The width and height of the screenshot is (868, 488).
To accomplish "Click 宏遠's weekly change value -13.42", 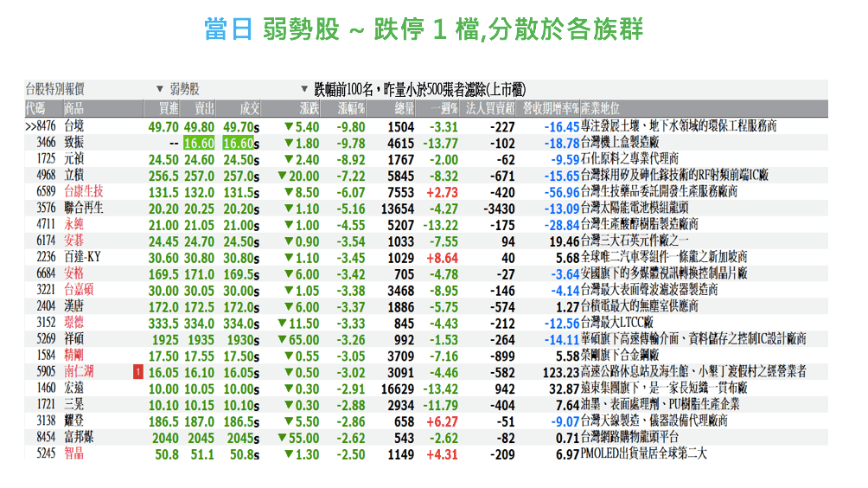I will [440, 388].
